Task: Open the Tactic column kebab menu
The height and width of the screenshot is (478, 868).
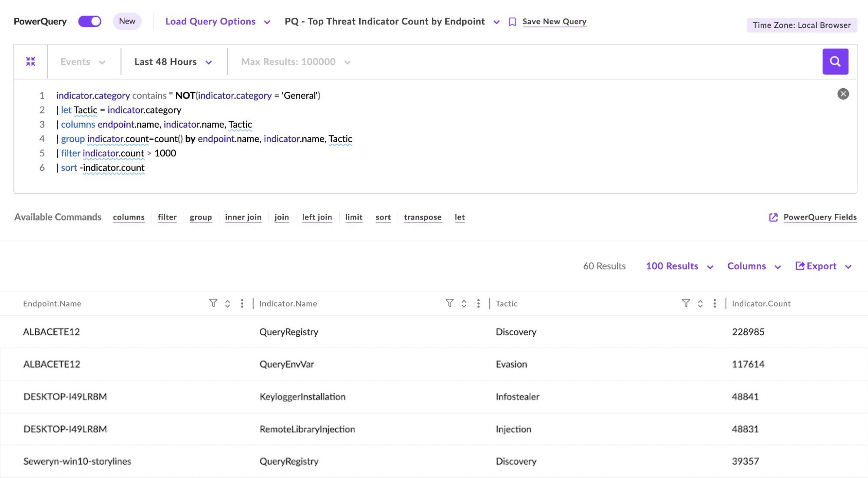Action: click(x=714, y=303)
